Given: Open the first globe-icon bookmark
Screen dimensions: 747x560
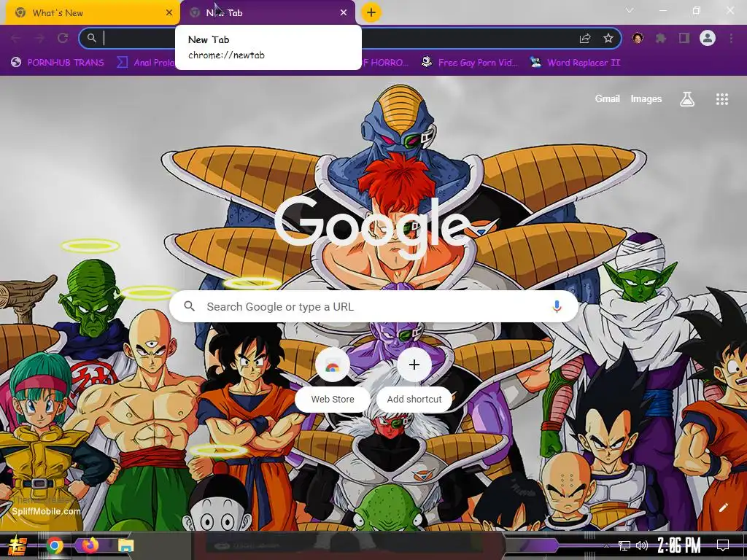Looking at the screenshot, I should pos(57,63).
